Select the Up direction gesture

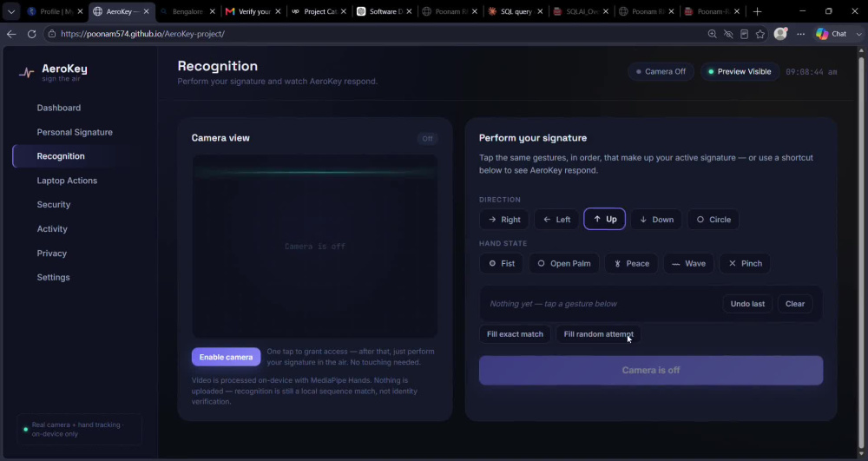point(604,219)
